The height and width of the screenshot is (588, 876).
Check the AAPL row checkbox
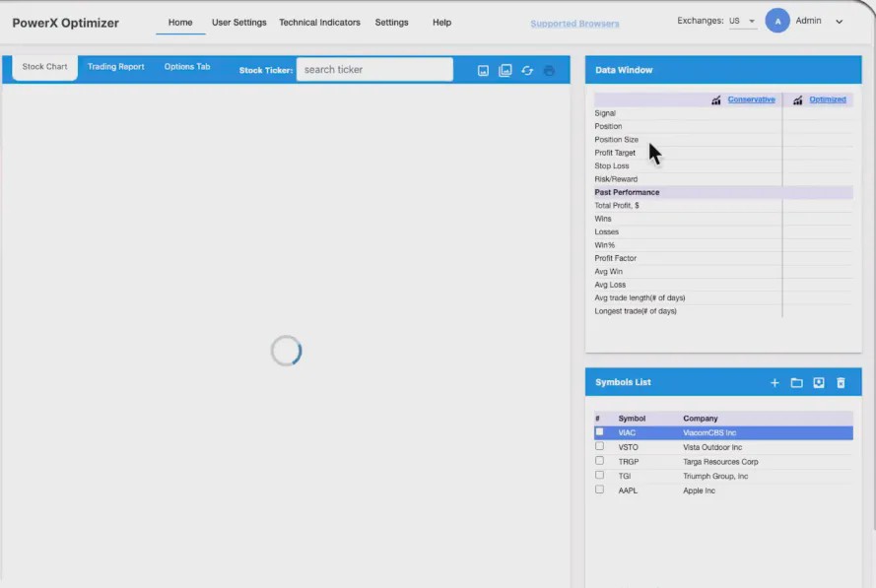599,490
